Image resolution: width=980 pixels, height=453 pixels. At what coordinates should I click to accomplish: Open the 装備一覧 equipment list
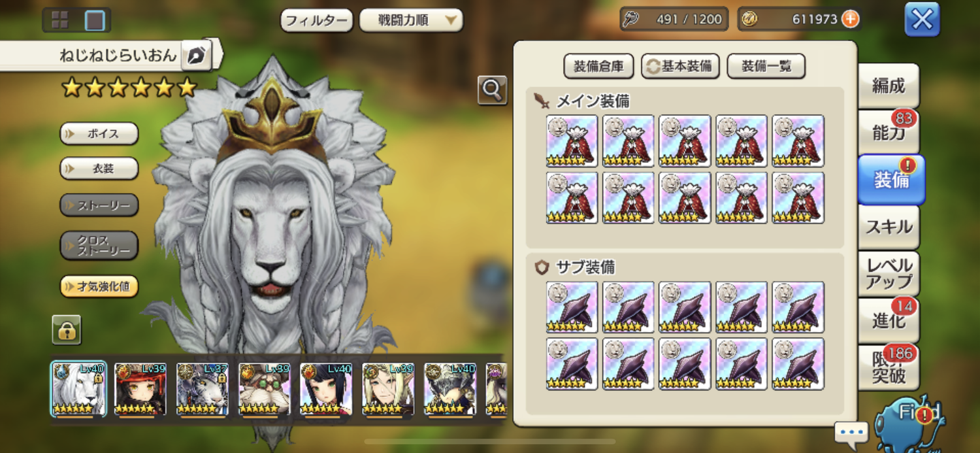click(x=766, y=66)
